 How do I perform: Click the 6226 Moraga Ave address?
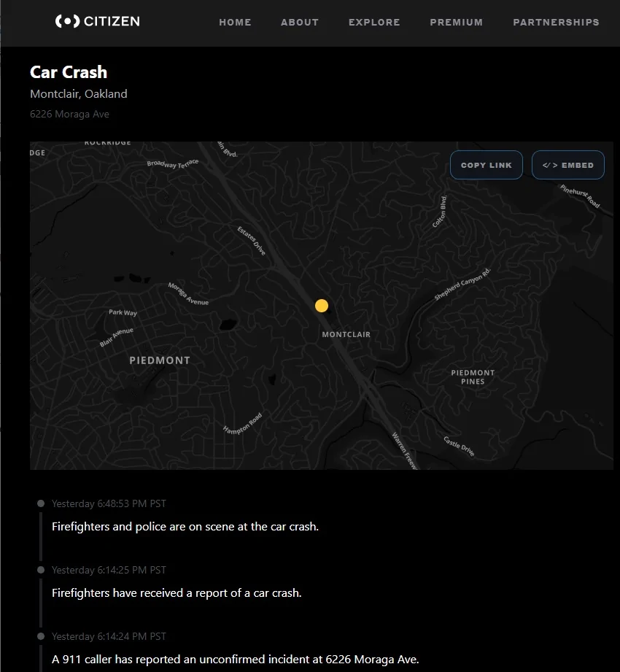[69, 114]
